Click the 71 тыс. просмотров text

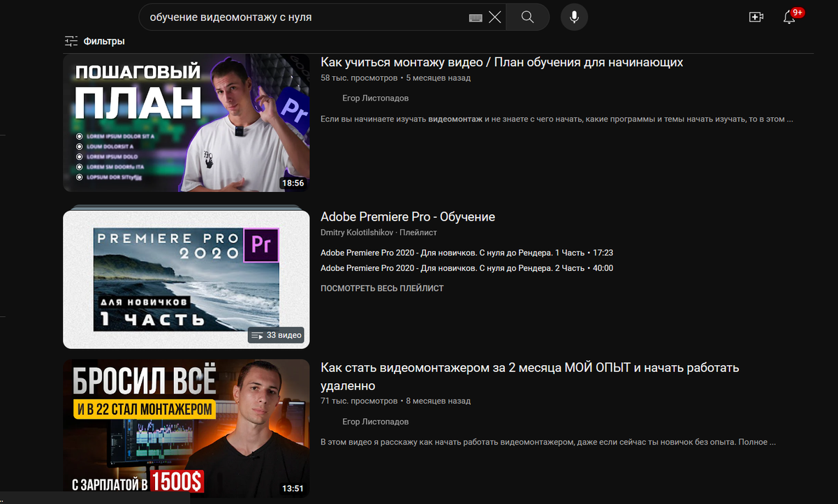point(359,401)
